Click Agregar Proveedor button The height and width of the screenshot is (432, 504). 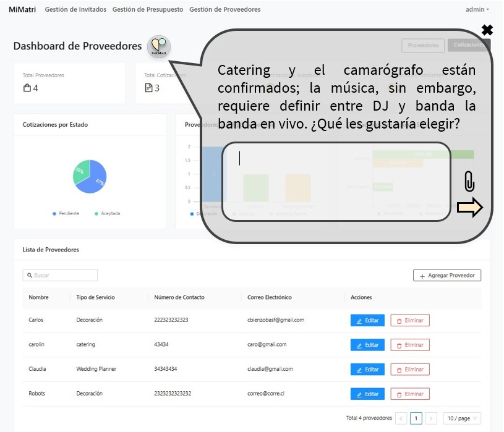446,276
